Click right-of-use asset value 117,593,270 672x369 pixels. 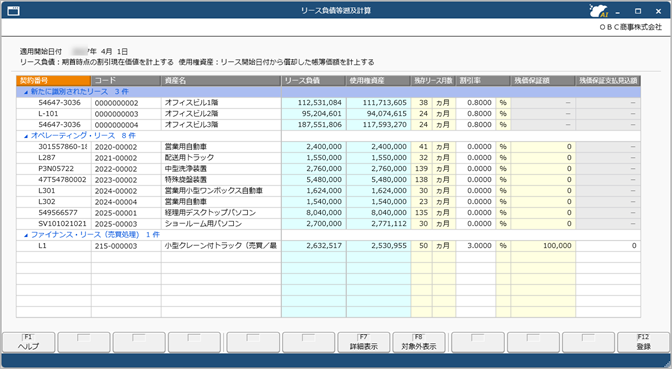[378, 125]
